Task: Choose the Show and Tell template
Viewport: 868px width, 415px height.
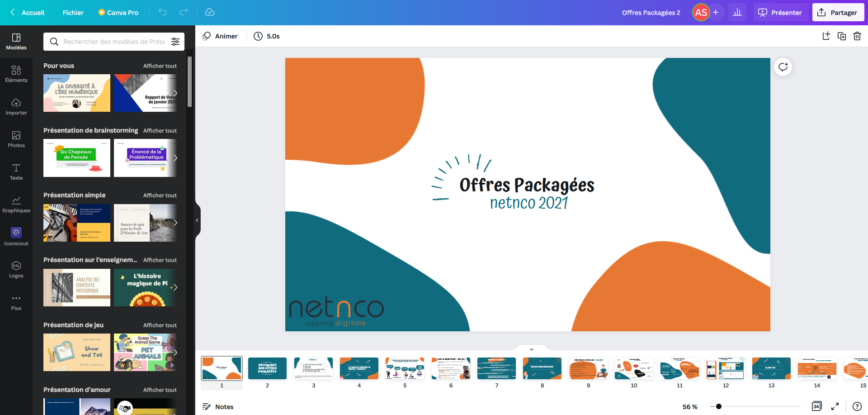Action: (x=77, y=352)
